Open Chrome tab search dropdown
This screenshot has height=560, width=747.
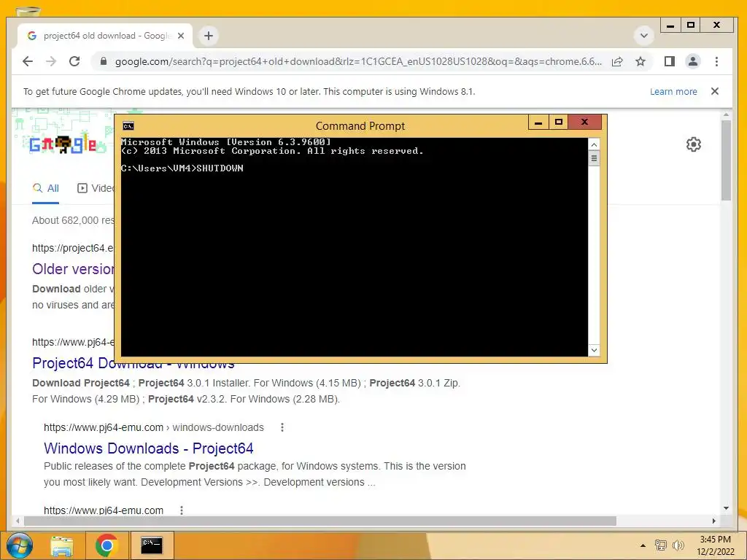643,36
